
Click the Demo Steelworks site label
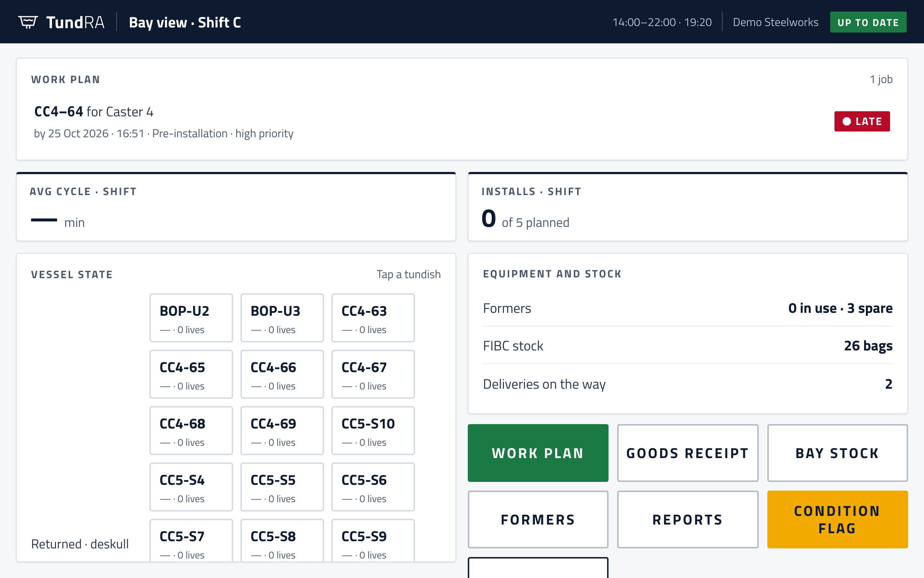click(775, 22)
